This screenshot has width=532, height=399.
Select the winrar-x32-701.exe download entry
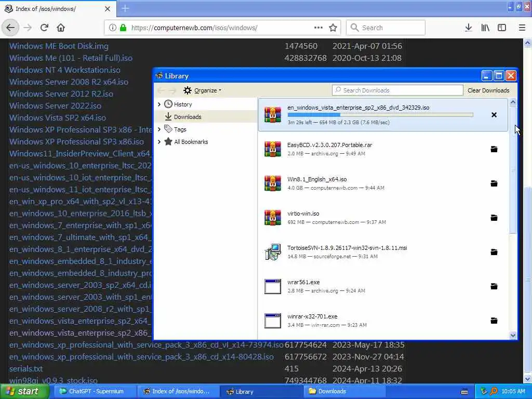383,320
